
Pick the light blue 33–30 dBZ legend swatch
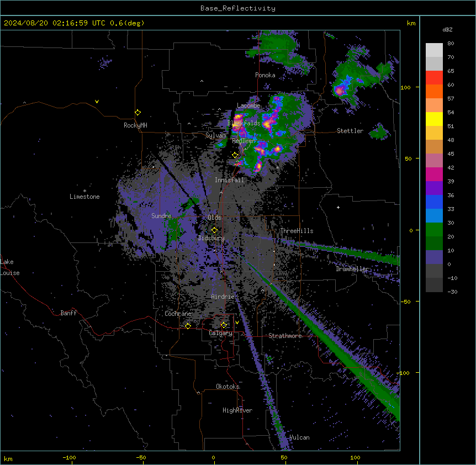tap(434, 216)
